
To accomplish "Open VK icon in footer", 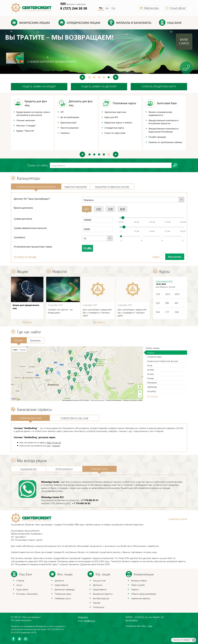I will coord(20,639).
